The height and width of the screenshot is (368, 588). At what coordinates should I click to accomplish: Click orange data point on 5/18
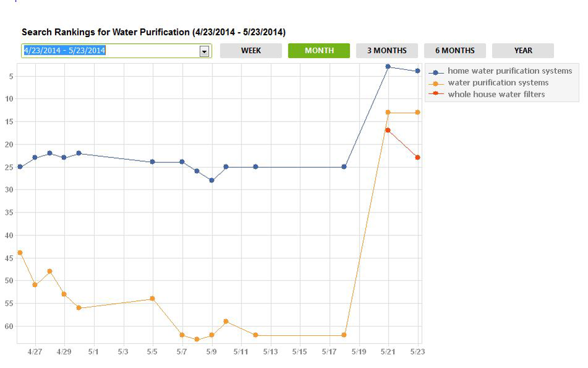[344, 335]
